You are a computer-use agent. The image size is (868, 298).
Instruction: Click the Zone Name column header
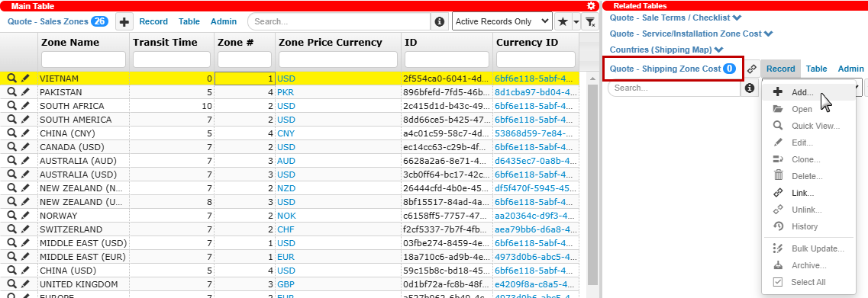point(70,42)
